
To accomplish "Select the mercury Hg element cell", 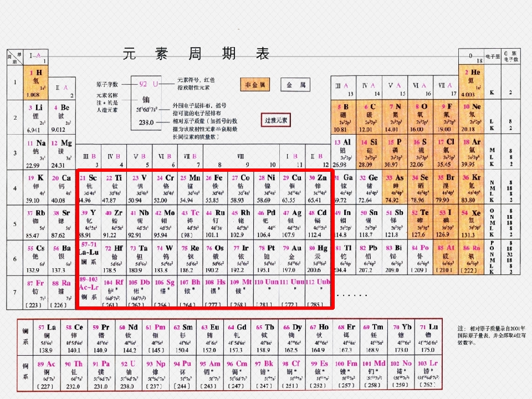I will [x=318, y=258].
